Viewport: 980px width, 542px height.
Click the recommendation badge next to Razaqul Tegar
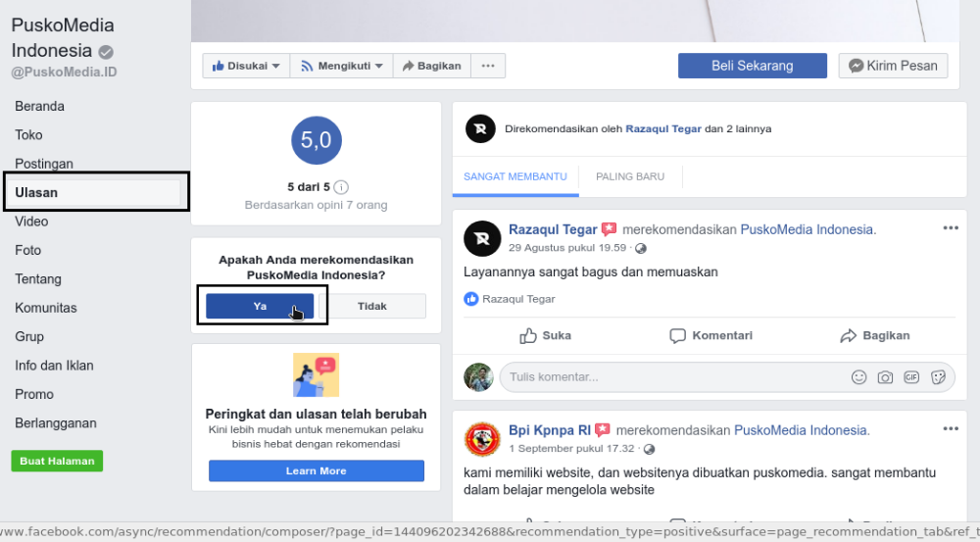[x=609, y=229]
